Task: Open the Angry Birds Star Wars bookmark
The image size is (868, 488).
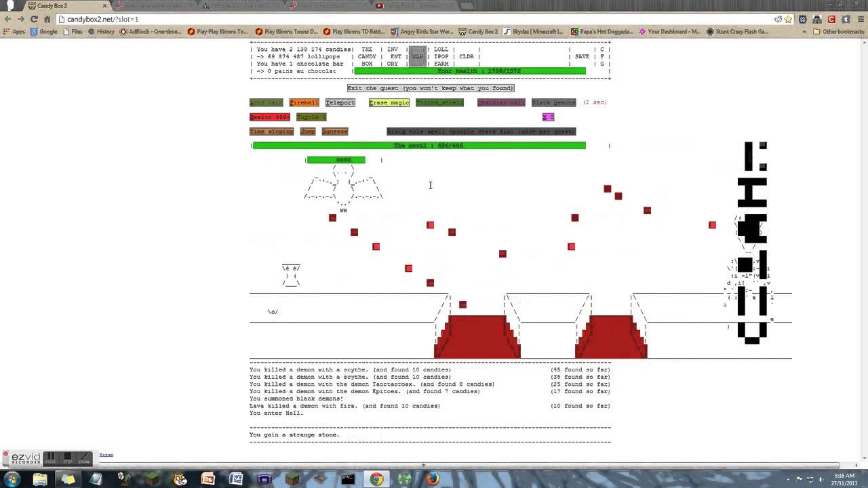Action: 422,31
